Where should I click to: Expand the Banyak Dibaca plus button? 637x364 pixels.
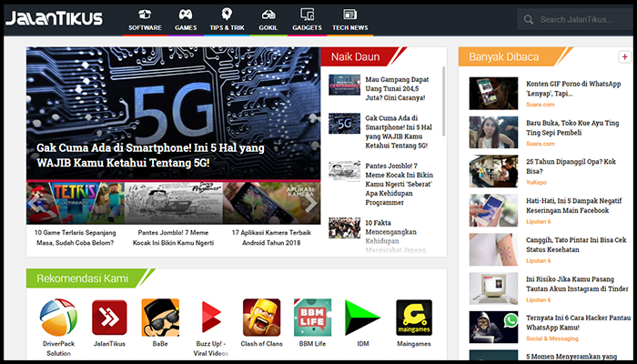point(625,57)
